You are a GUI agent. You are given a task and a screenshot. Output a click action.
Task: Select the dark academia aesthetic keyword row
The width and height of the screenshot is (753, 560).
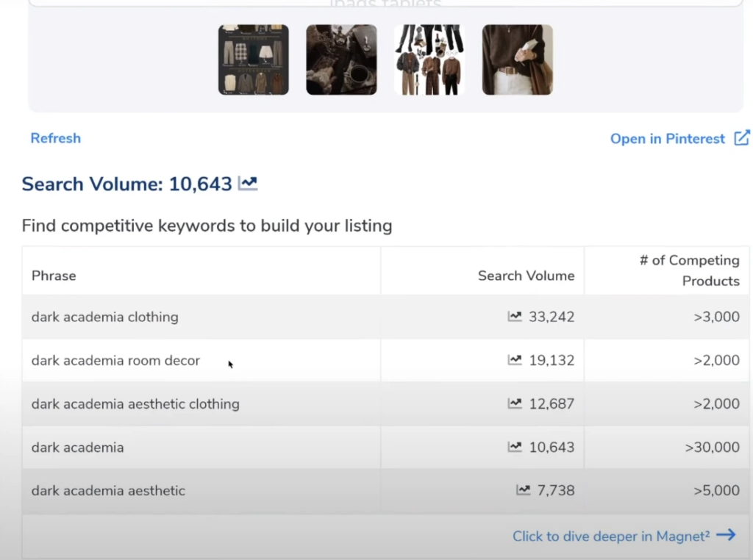tap(108, 490)
